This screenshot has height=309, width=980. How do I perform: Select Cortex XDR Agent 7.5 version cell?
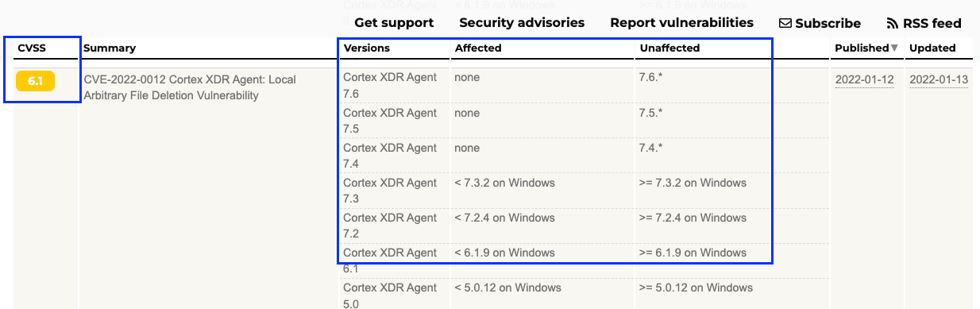(x=390, y=121)
